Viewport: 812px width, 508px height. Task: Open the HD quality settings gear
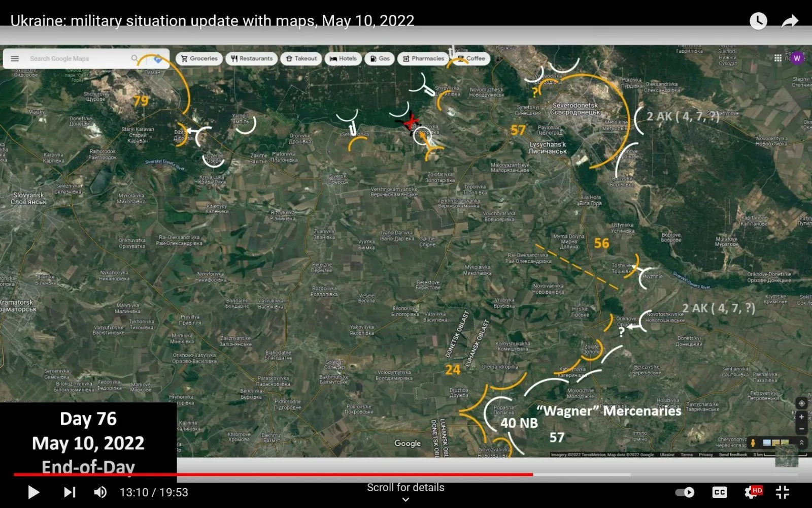tap(752, 492)
